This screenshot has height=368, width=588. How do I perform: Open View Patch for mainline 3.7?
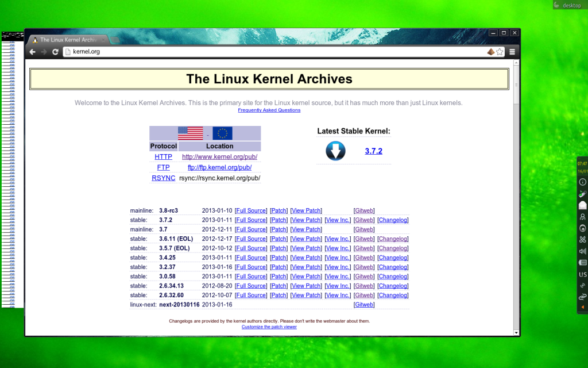coord(306,229)
